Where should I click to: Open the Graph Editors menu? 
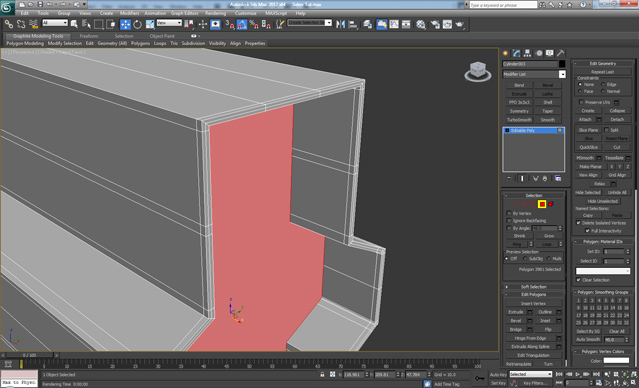tap(185, 13)
